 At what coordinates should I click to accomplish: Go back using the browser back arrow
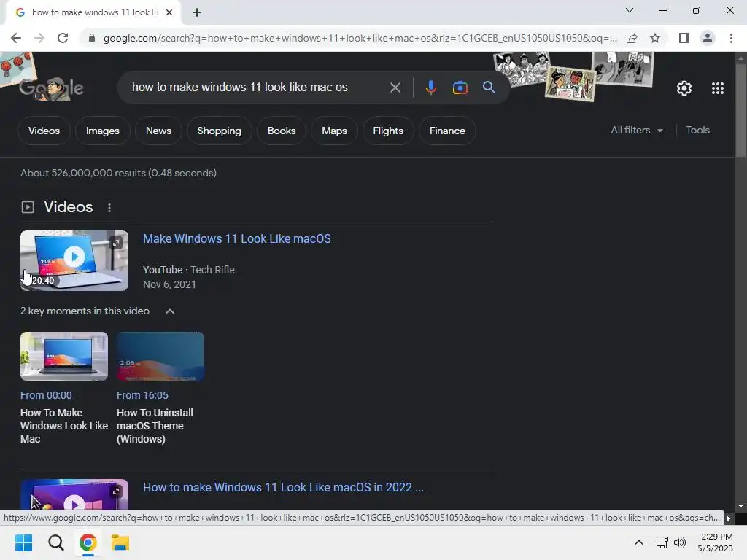pos(16,38)
